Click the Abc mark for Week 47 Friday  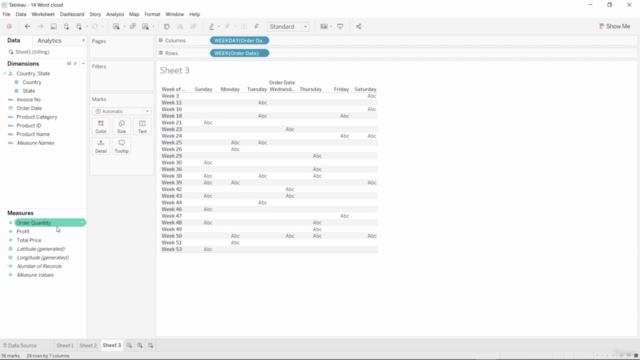point(344,216)
